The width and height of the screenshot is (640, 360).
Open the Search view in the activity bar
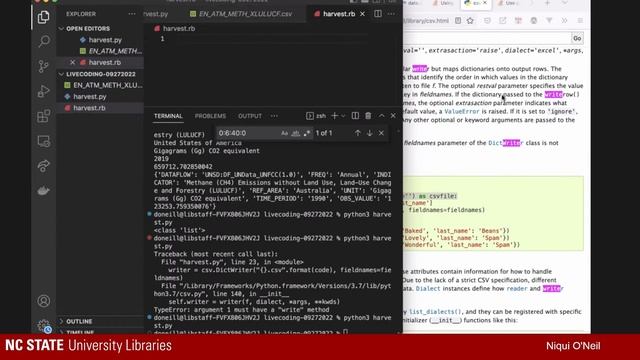tap(44, 41)
